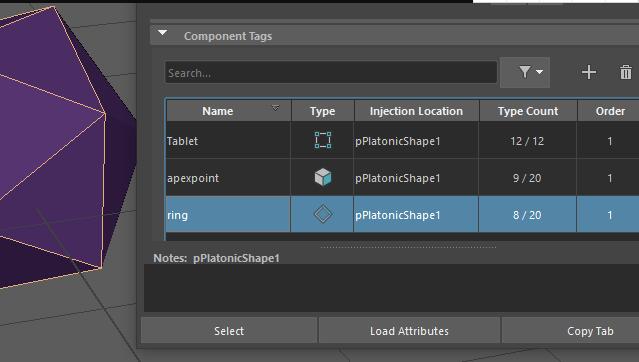Viewport: 639px width, 362px height.
Task: Click the Order value of Tablet row
Action: tap(610, 141)
